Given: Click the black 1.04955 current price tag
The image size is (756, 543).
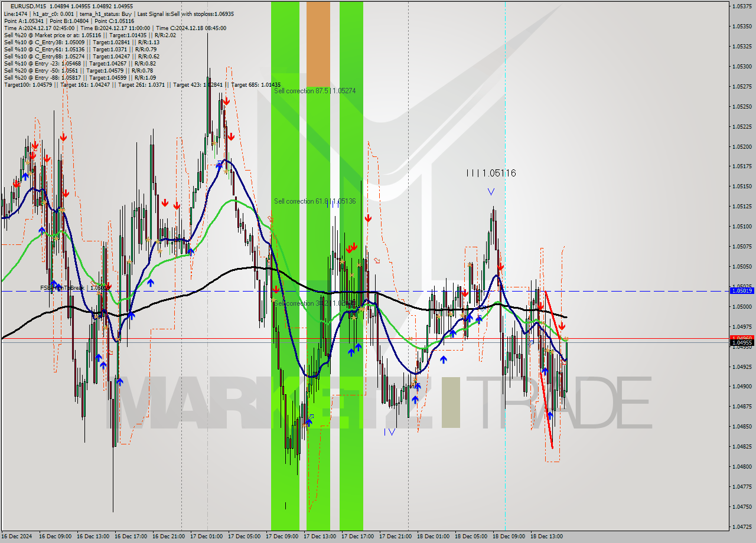Looking at the screenshot, I should [742, 344].
